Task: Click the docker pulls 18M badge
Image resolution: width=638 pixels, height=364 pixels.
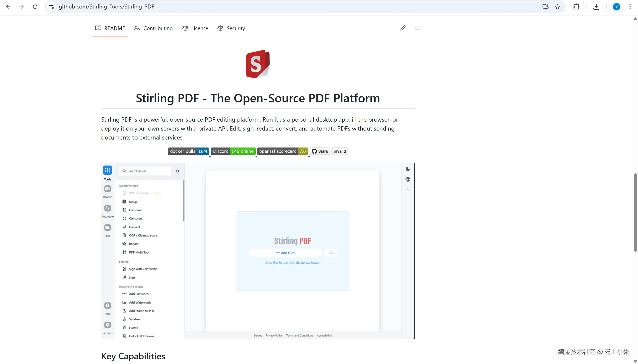Action: (188, 151)
